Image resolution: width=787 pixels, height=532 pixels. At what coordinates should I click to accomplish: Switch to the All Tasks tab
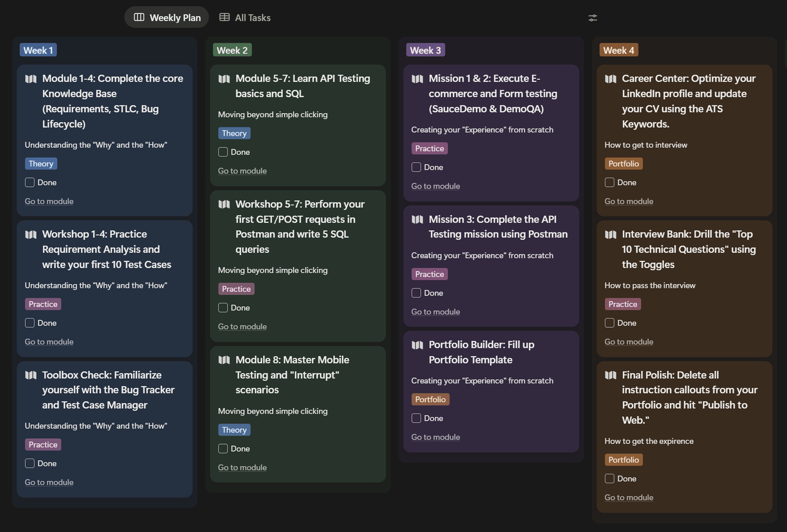pos(245,18)
